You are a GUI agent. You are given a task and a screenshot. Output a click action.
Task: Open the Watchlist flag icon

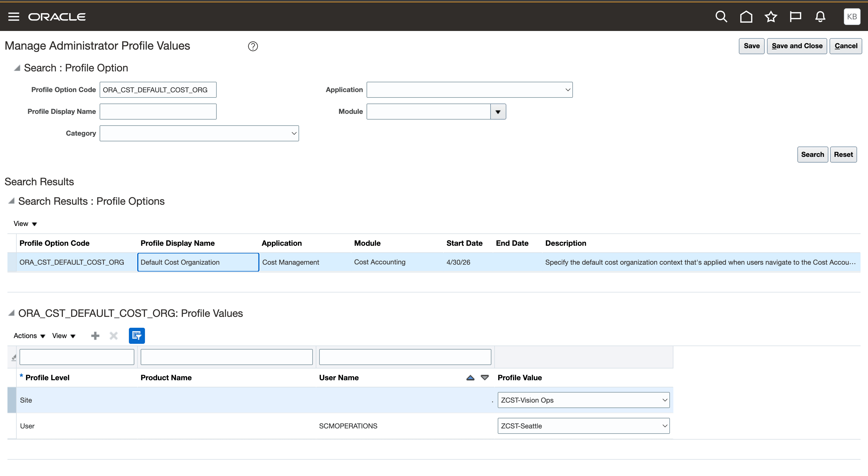795,17
